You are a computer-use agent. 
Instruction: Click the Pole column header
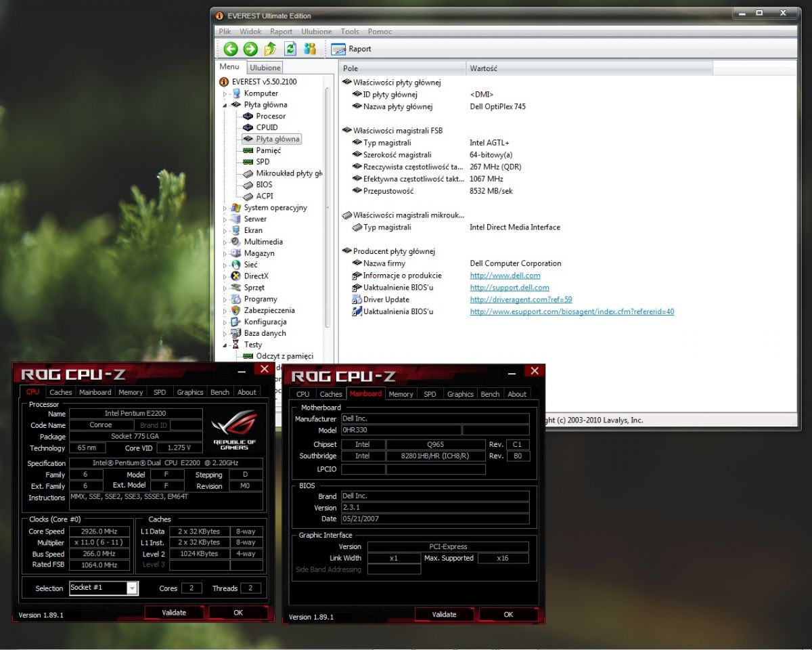coord(403,68)
